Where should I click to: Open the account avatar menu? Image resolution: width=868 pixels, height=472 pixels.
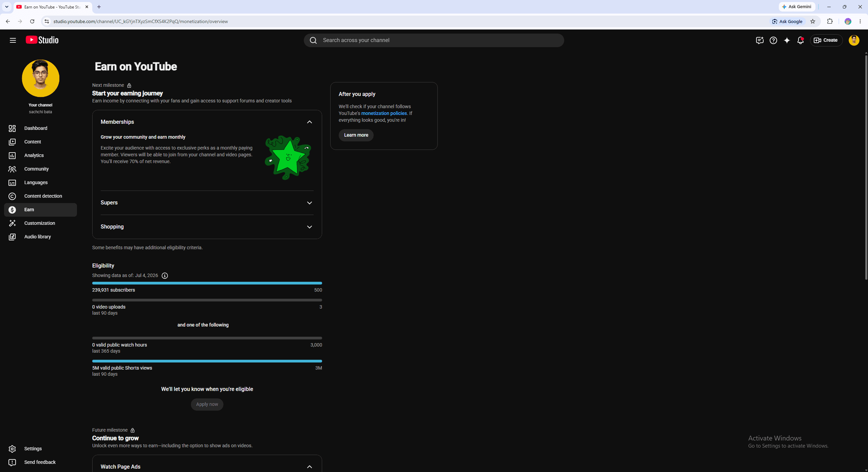coord(854,40)
